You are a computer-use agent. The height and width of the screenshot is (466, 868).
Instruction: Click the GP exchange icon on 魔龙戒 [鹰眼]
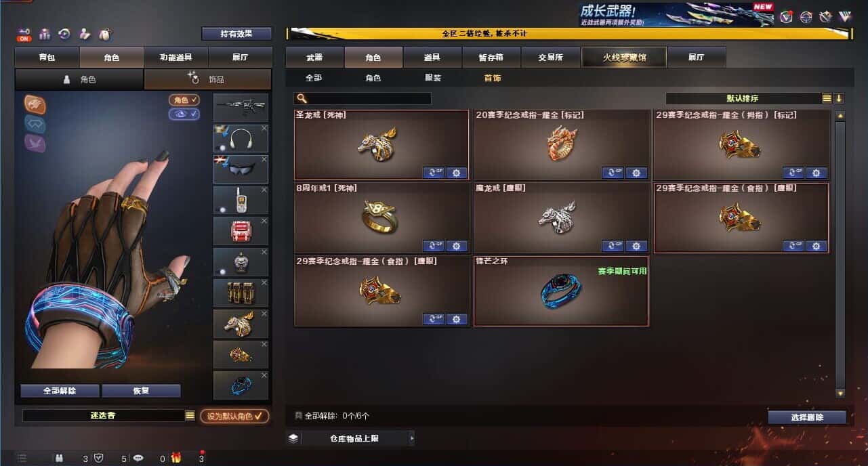point(613,246)
